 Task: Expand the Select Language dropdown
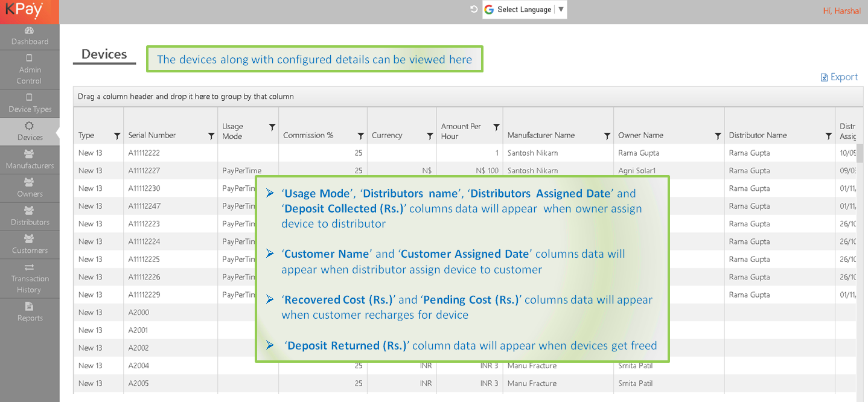click(561, 10)
